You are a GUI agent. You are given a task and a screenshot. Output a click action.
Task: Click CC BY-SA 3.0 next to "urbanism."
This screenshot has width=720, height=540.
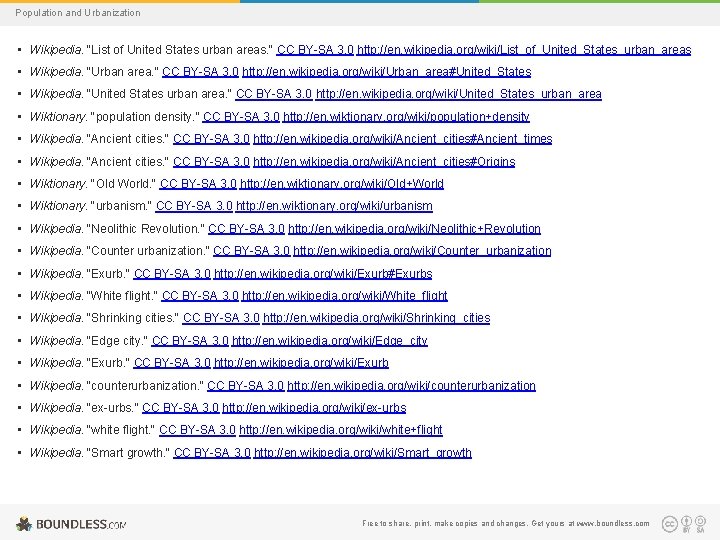pyautogui.click(x=194, y=206)
